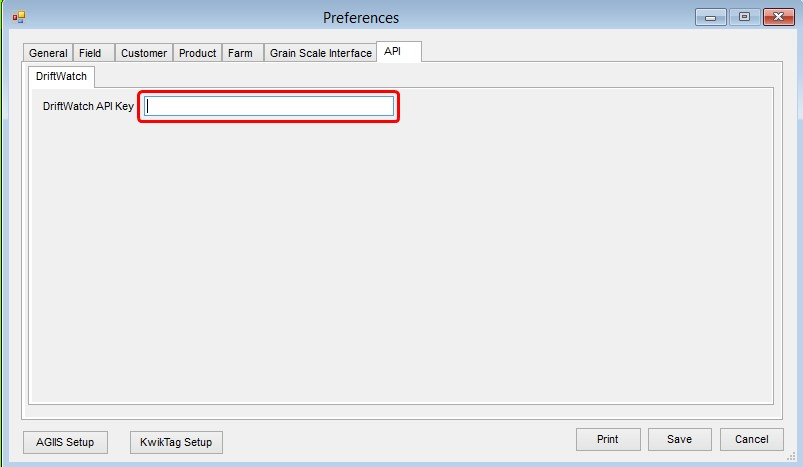This screenshot has height=467, width=803.
Task: Close the Preferences window
Action: click(x=778, y=17)
